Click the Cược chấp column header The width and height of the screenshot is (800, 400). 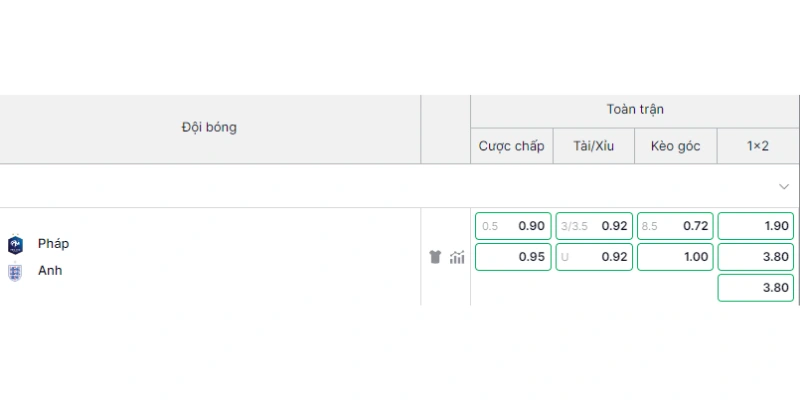[512, 146]
